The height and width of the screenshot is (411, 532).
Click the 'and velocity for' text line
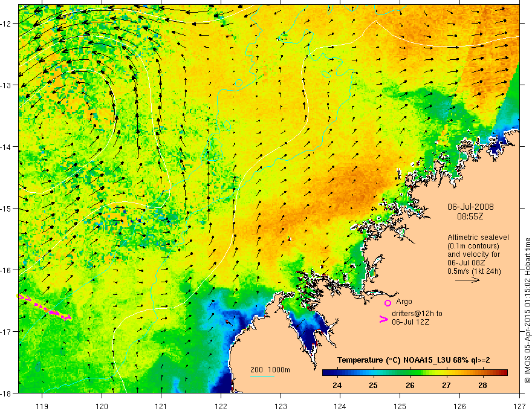(x=473, y=254)
